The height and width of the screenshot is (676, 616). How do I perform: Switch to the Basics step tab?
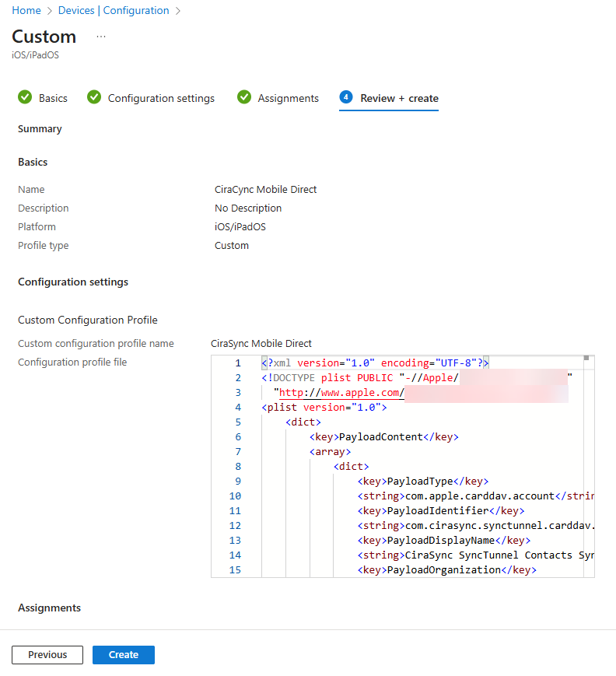click(53, 98)
